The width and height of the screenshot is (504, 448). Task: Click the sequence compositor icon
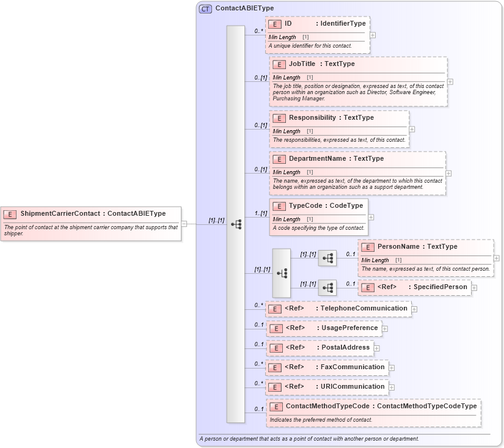coord(235,224)
